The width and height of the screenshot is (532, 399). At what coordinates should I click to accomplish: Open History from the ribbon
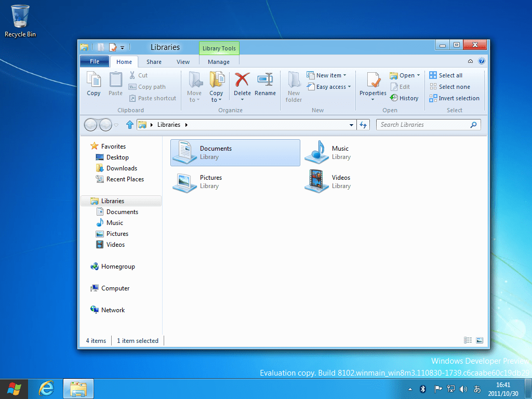pos(404,98)
